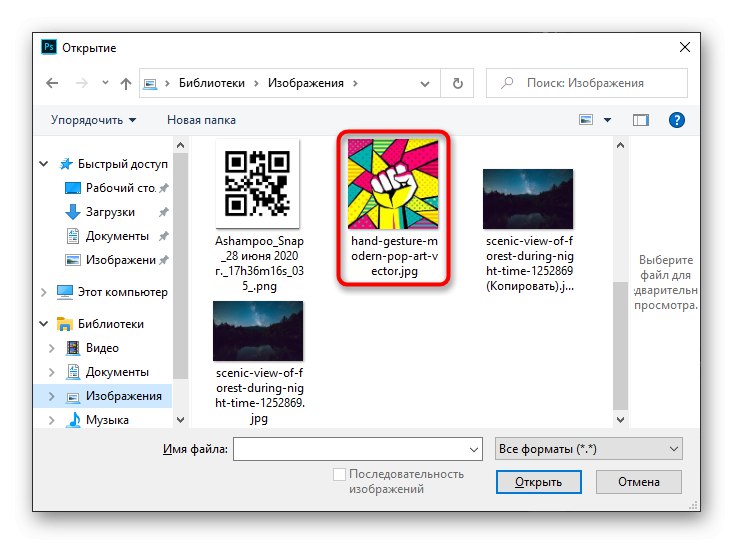Open help with the question mark icon
The height and width of the screenshot is (544, 733).
tap(676, 120)
